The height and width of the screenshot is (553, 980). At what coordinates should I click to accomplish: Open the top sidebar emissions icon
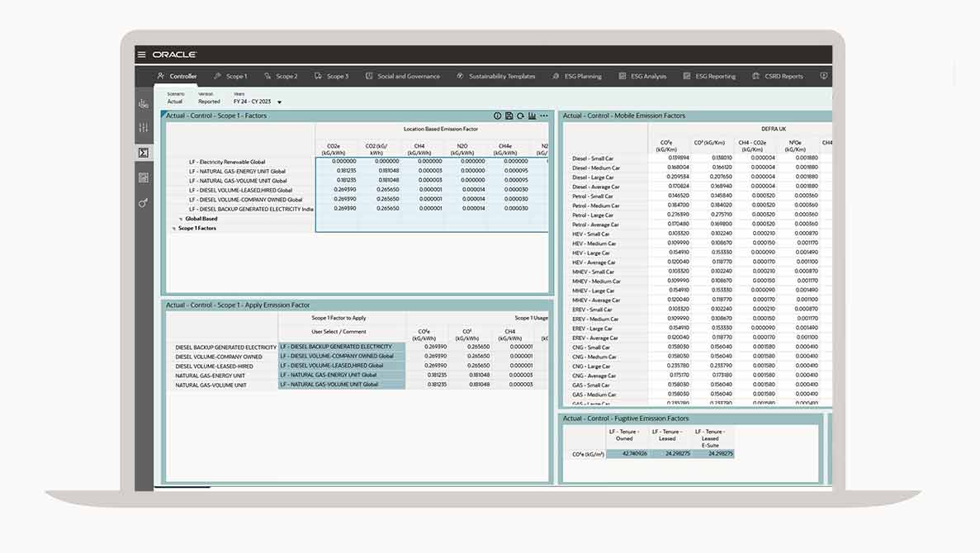click(x=144, y=103)
